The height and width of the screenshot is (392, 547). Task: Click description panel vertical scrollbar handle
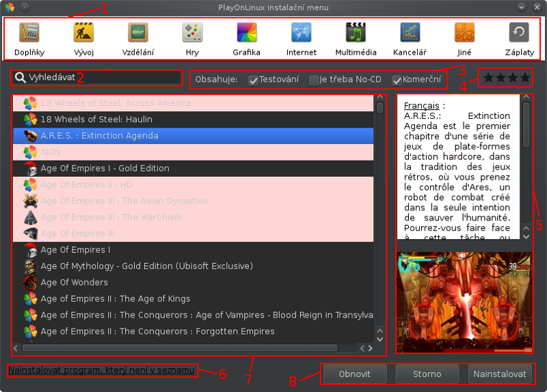click(x=526, y=124)
